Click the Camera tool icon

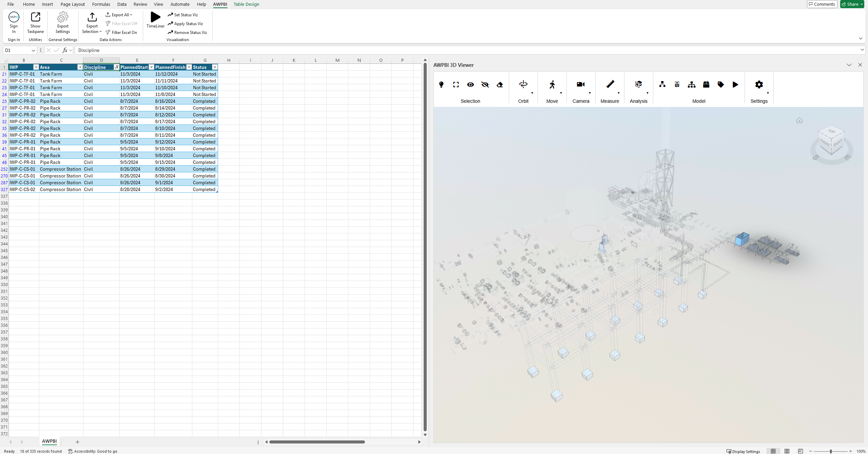(581, 84)
